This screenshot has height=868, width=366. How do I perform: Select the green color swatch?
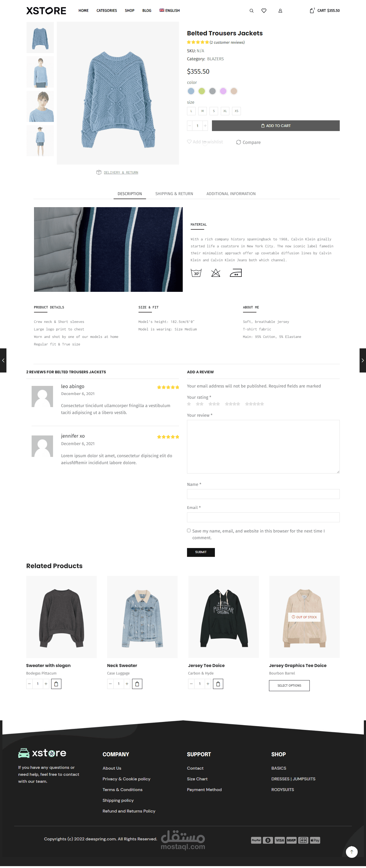coord(201,91)
